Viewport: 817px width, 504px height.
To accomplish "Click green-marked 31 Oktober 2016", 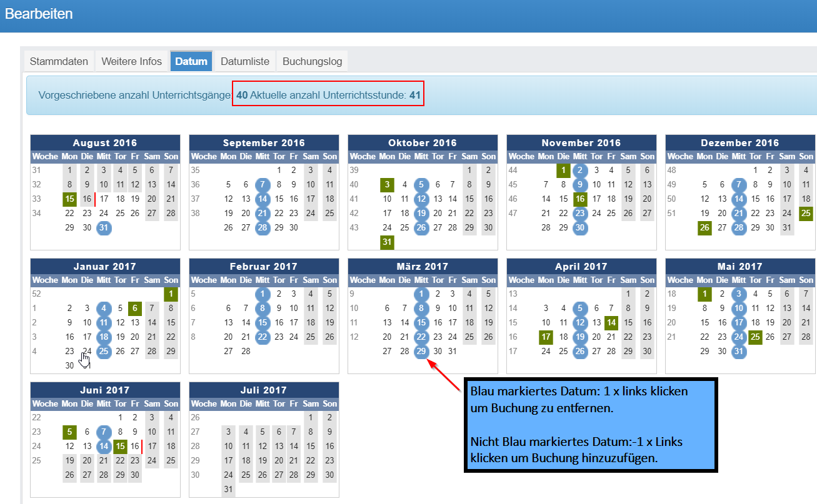I will pos(388,242).
